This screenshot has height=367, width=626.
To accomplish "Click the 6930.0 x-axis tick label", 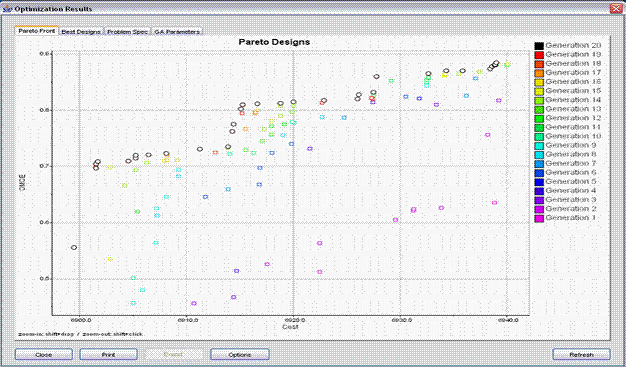I will pos(400,320).
